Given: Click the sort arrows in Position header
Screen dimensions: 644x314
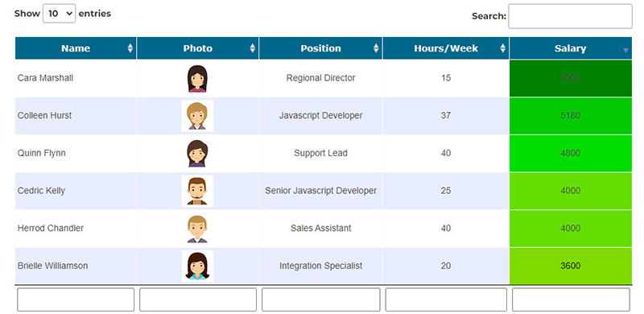Looking at the screenshot, I should (376, 48).
